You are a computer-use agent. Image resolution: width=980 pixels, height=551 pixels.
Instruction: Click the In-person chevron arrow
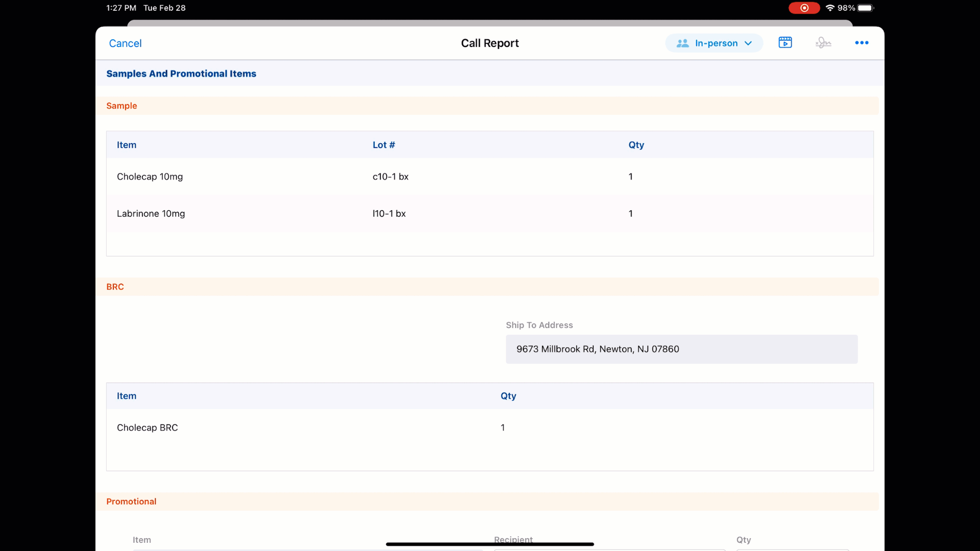[748, 43]
